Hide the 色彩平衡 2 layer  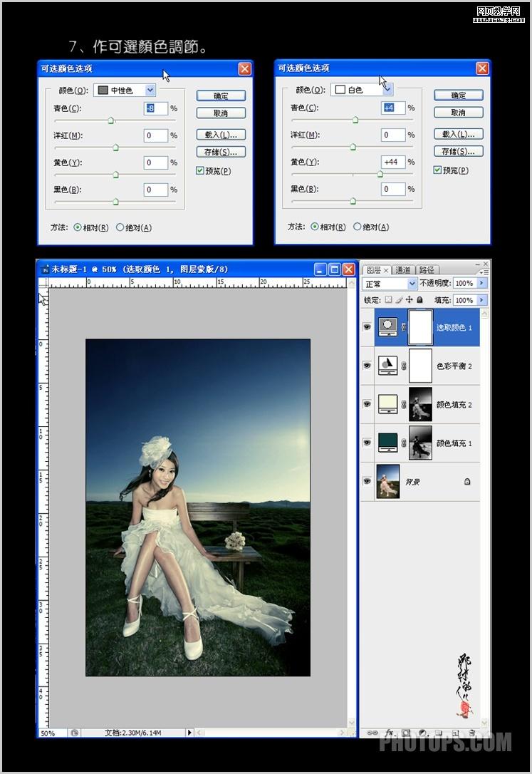pos(367,366)
